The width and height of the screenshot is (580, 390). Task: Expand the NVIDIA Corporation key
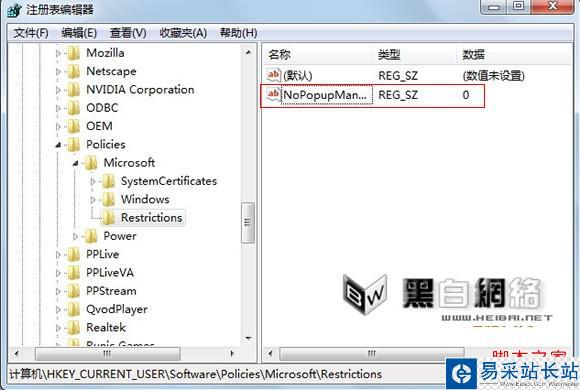[x=58, y=90]
